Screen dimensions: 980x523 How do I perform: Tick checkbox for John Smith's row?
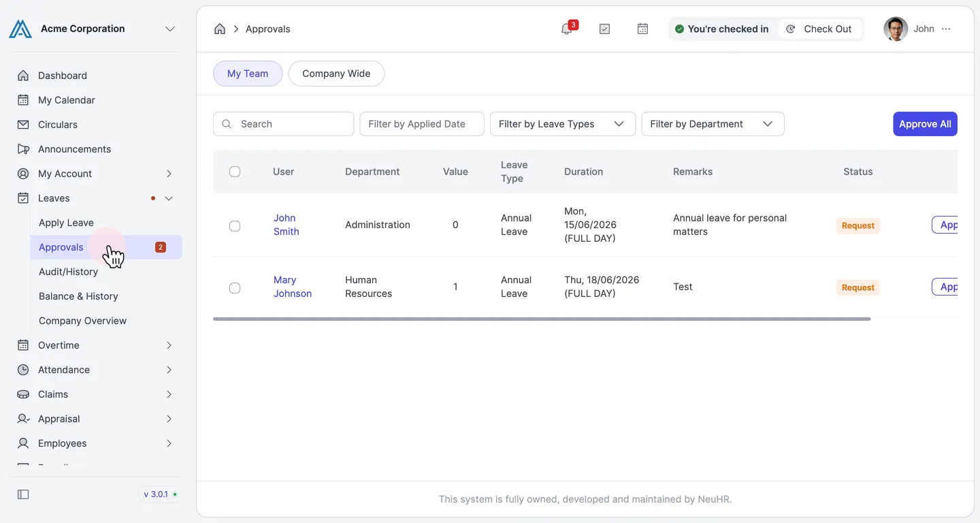click(x=235, y=225)
